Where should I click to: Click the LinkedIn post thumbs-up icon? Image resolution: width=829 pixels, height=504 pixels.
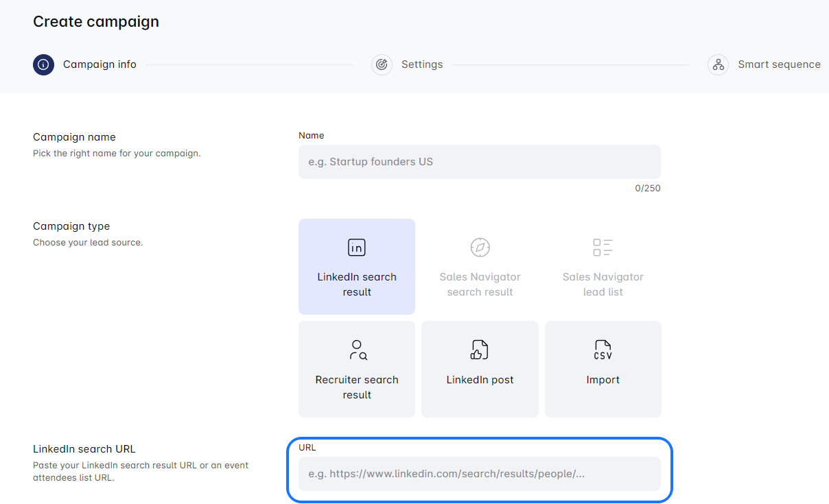480,350
